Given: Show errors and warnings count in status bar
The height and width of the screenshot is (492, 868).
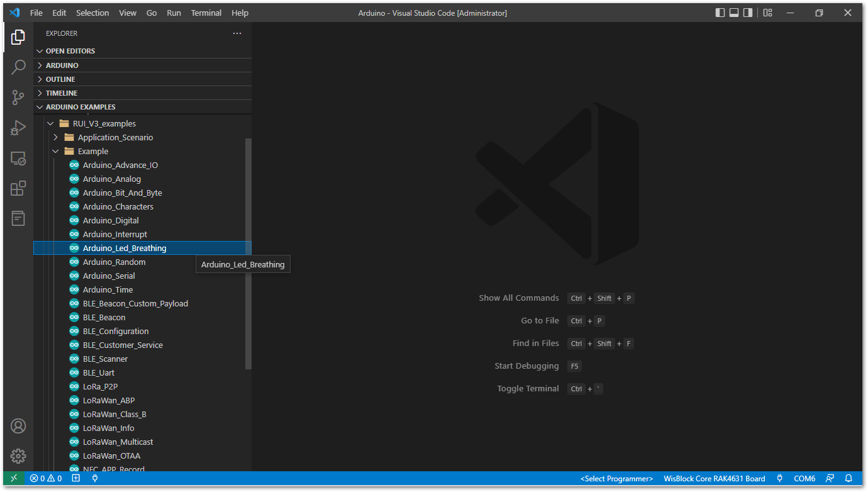Looking at the screenshot, I should (x=46, y=478).
